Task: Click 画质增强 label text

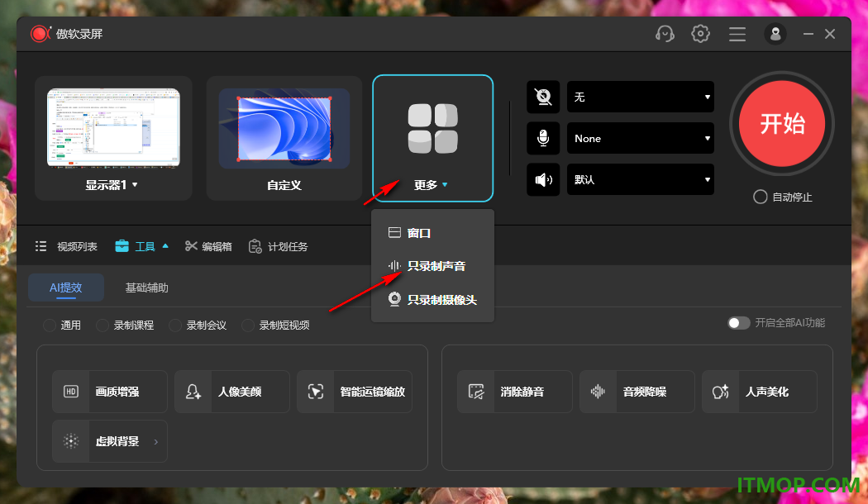Action: [x=117, y=392]
